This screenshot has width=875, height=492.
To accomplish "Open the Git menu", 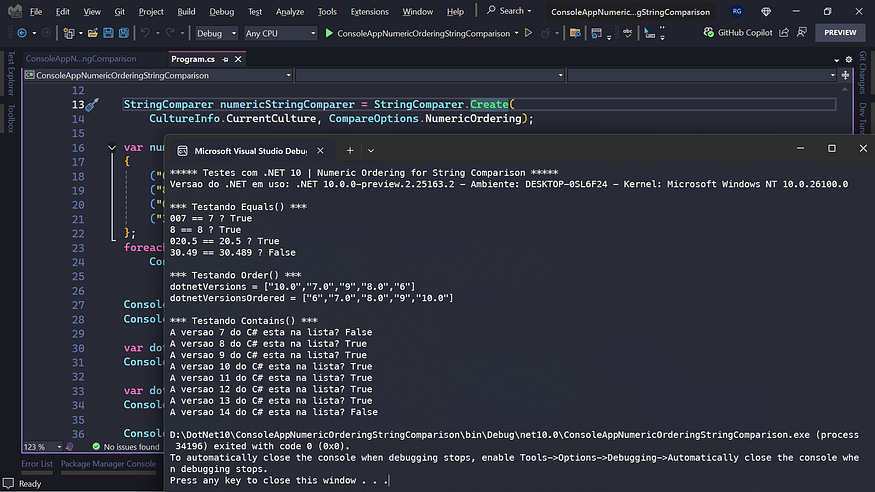I will click(x=119, y=11).
